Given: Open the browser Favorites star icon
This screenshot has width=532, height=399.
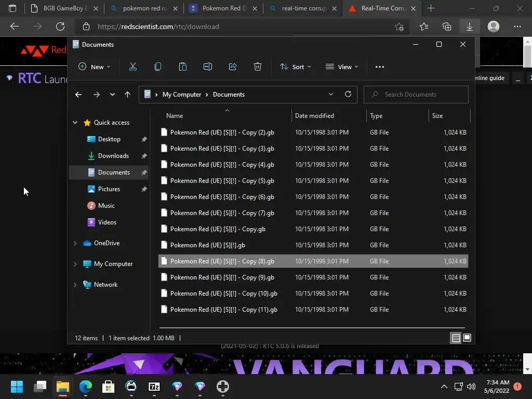Looking at the screenshot, I should tap(424, 26).
